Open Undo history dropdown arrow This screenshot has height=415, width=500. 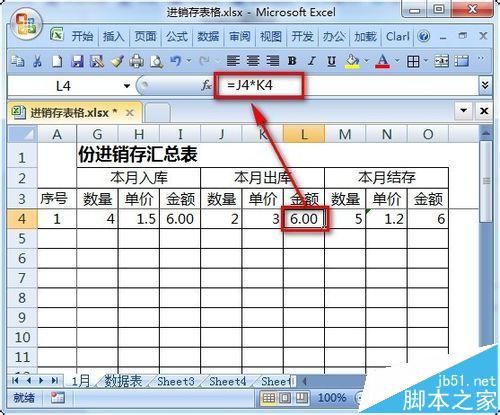[x=189, y=61]
